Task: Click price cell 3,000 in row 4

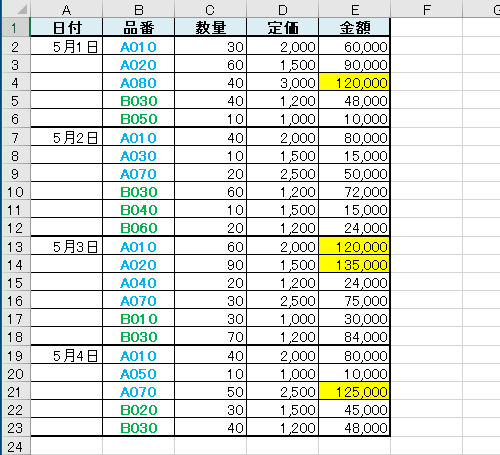Action: [282, 82]
